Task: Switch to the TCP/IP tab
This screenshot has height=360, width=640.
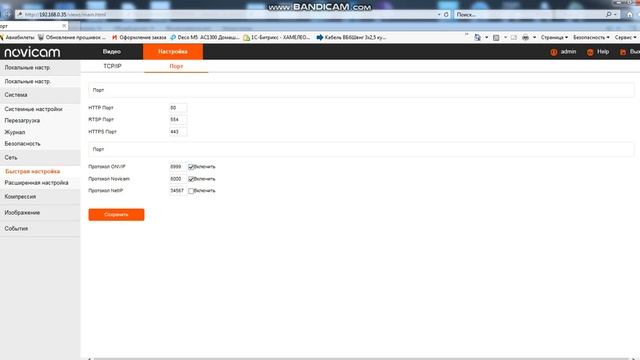Action: [112, 66]
